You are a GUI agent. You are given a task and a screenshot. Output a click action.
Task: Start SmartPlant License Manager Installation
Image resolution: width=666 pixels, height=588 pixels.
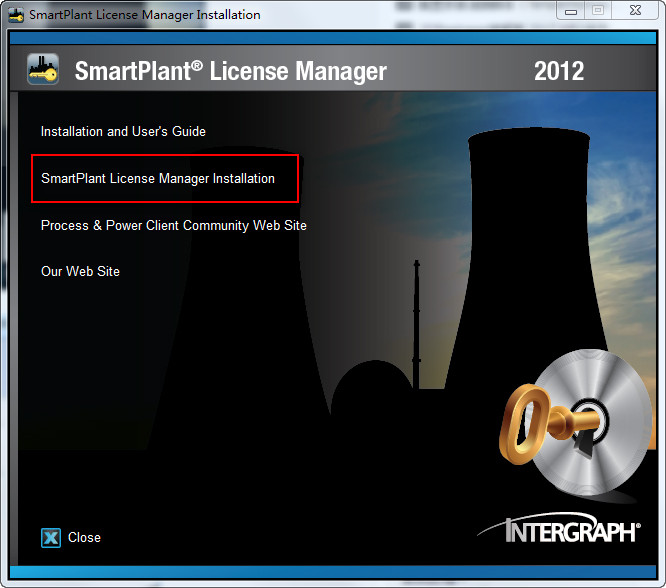[158, 178]
